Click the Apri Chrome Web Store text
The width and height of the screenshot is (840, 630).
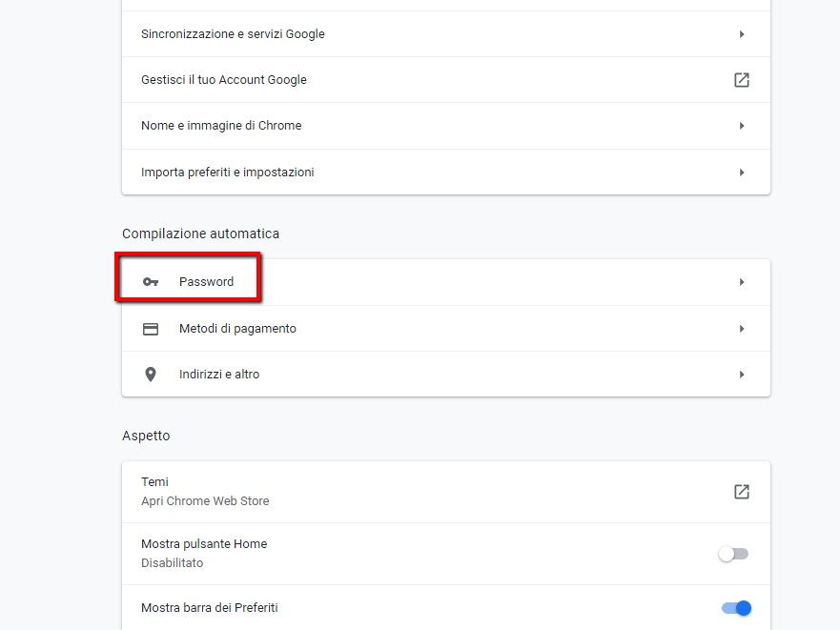(205, 501)
